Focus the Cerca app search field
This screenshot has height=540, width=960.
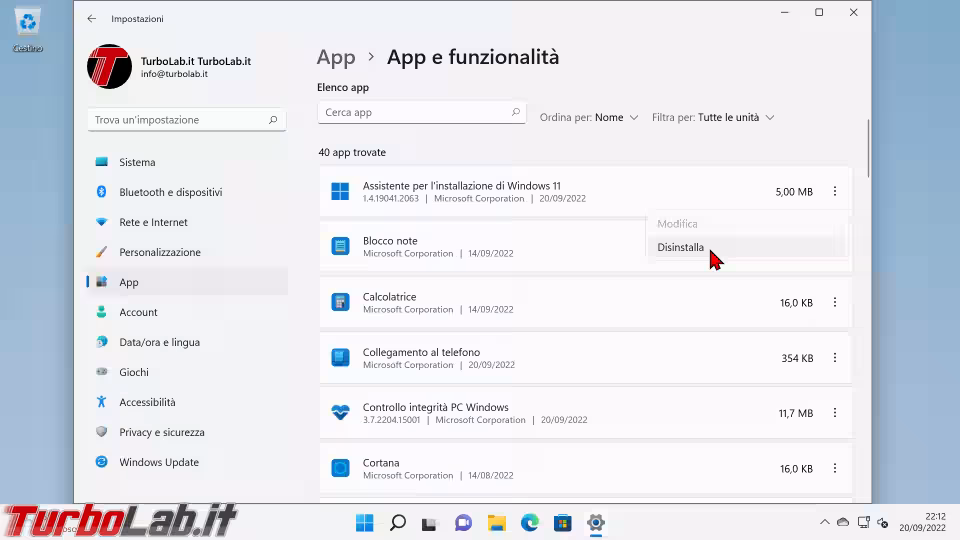422,113
